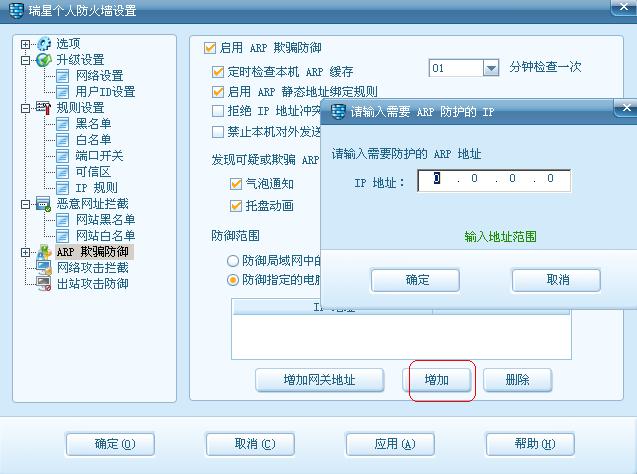Click 确定 in the ARP IP dialog
This screenshot has height=474, width=637.
pyautogui.click(x=415, y=280)
